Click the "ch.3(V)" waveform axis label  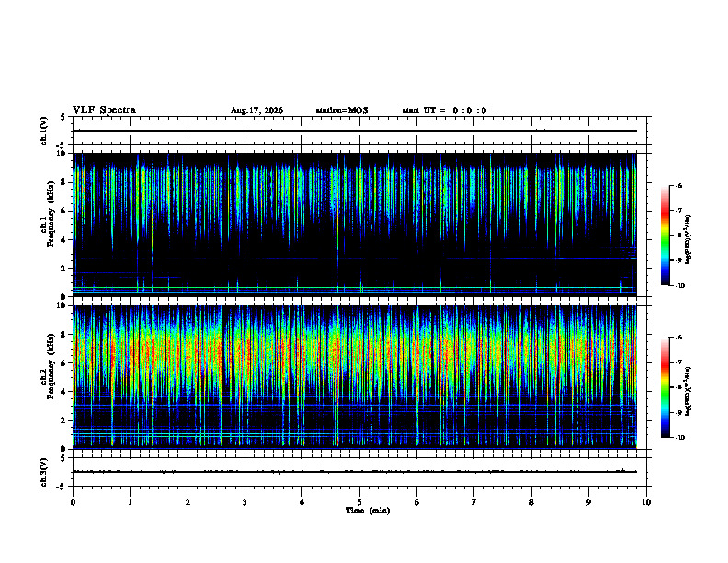(x=44, y=472)
